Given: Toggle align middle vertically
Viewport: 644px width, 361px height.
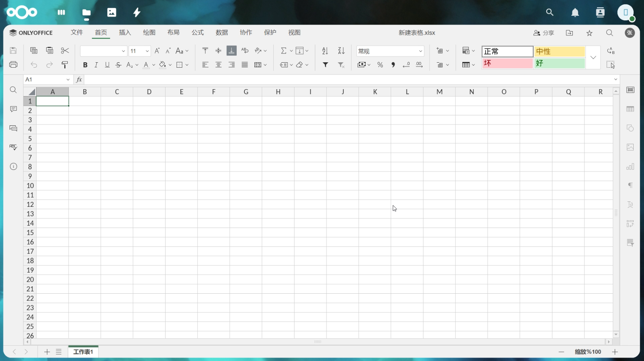Looking at the screenshot, I should coord(218,51).
